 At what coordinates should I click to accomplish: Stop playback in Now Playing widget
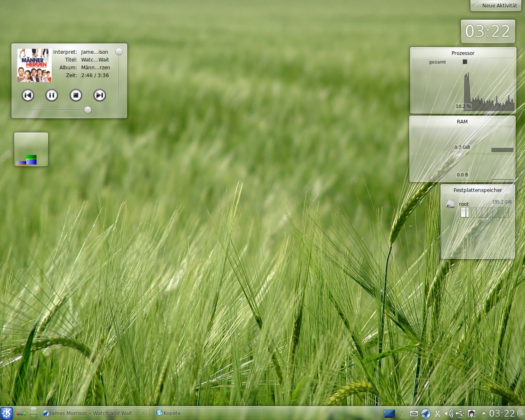(x=76, y=95)
